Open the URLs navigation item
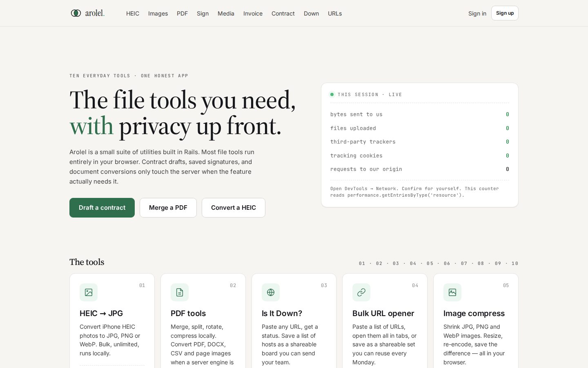 click(335, 13)
